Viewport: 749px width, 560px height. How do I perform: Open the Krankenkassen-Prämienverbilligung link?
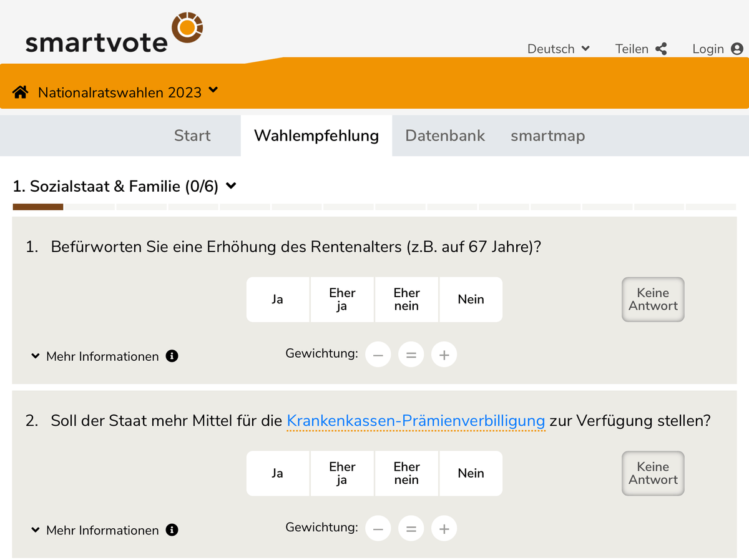coord(415,421)
